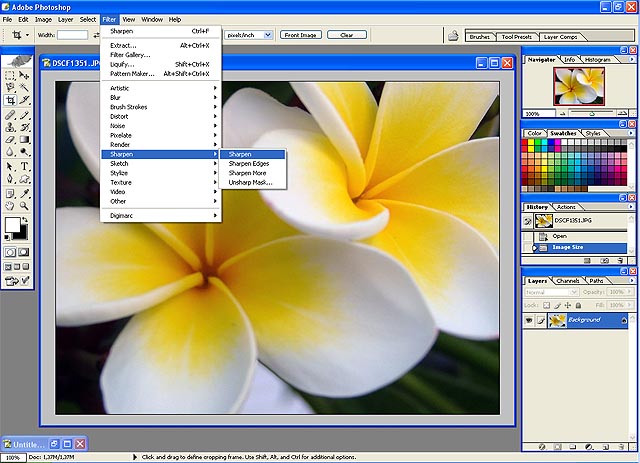
Task: Select the Magic Wand tool
Action: point(24,87)
